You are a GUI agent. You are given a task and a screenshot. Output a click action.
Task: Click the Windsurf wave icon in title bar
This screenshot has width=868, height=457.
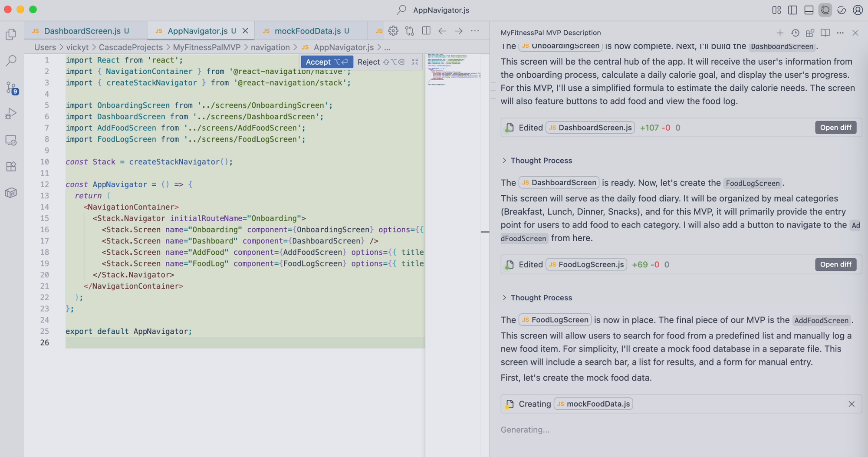pos(842,10)
